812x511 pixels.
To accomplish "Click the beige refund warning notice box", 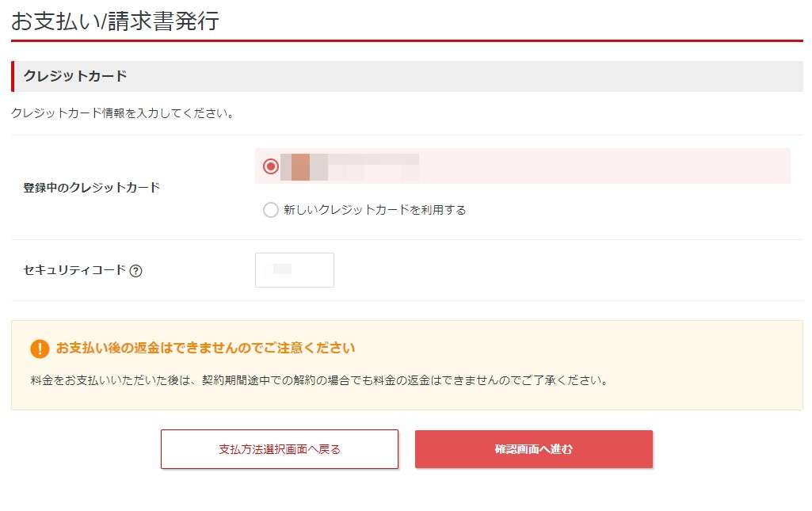I will 407,365.
